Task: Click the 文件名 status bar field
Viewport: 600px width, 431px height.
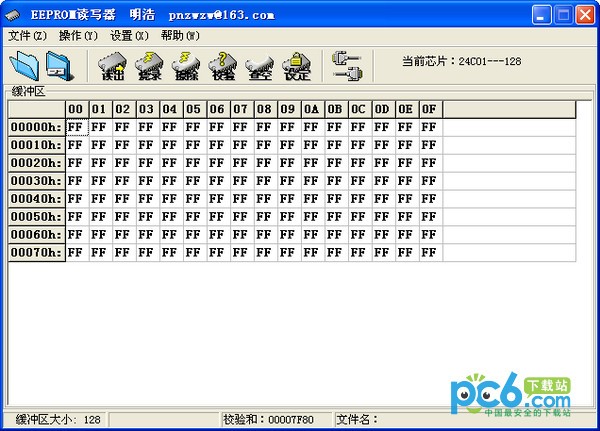Action: click(x=465, y=420)
